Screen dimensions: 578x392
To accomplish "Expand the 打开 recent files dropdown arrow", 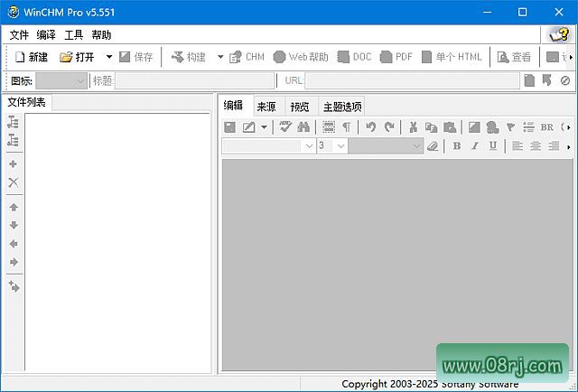I will tap(109, 57).
